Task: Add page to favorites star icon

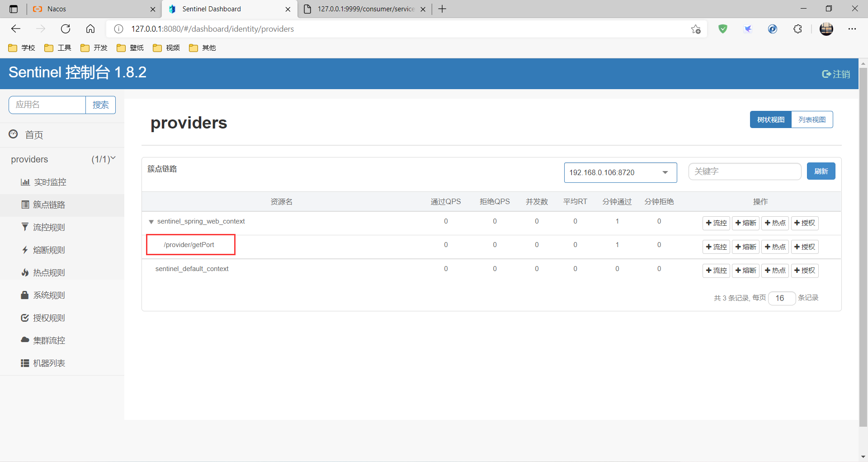Action: point(696,29)
